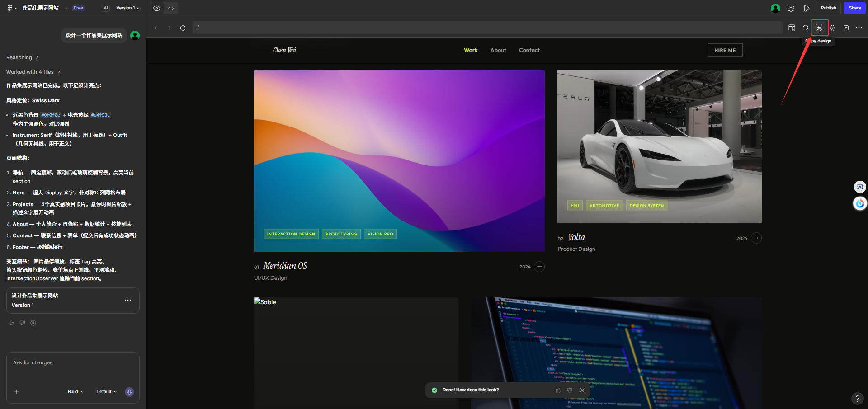Screen dimensions: 868x409
Task: Click the arrow button beside Volta
Action: click(756, 238)
